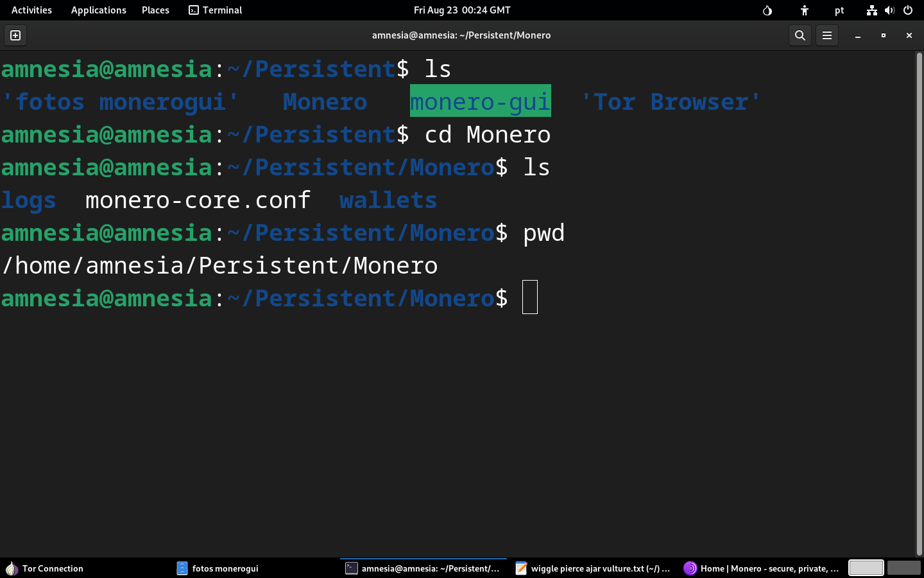Click the wallets directory name
This screenshot has width=924, height=578.
coord(388,200)
